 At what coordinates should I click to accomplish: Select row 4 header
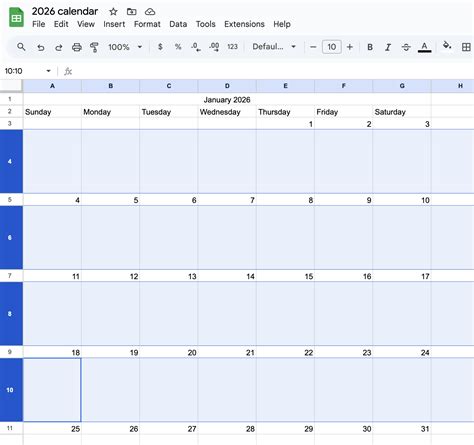(x=11, y=161)
